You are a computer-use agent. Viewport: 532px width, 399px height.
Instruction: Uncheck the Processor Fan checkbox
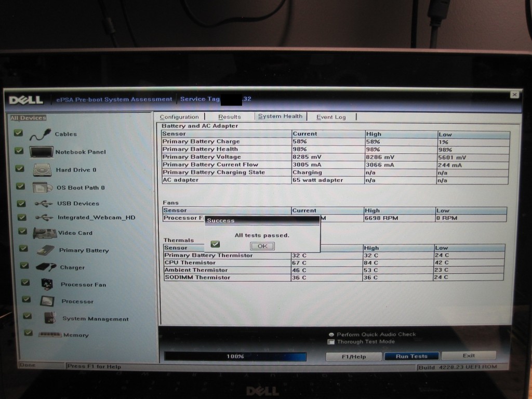click(x=25, y=282)
